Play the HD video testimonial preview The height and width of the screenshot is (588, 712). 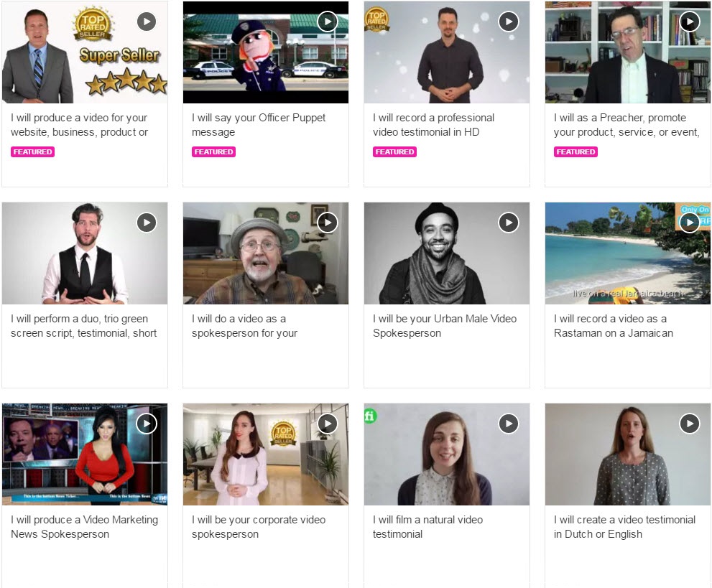point(509,22)
